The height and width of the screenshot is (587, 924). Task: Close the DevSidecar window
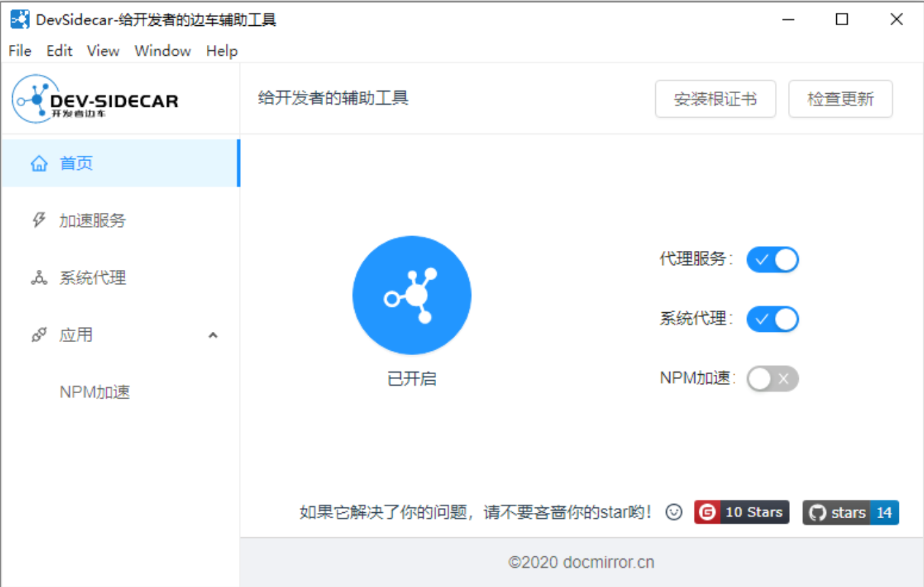coord(896,20)
